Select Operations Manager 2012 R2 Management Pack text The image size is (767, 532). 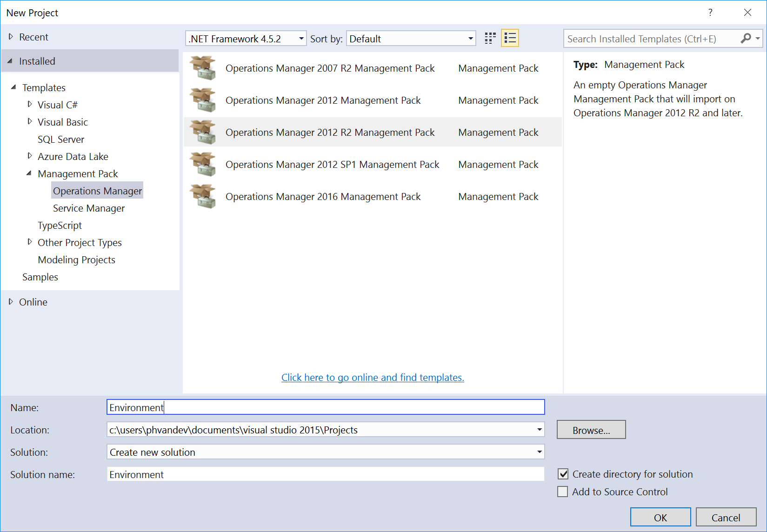(x=330, y=132)
